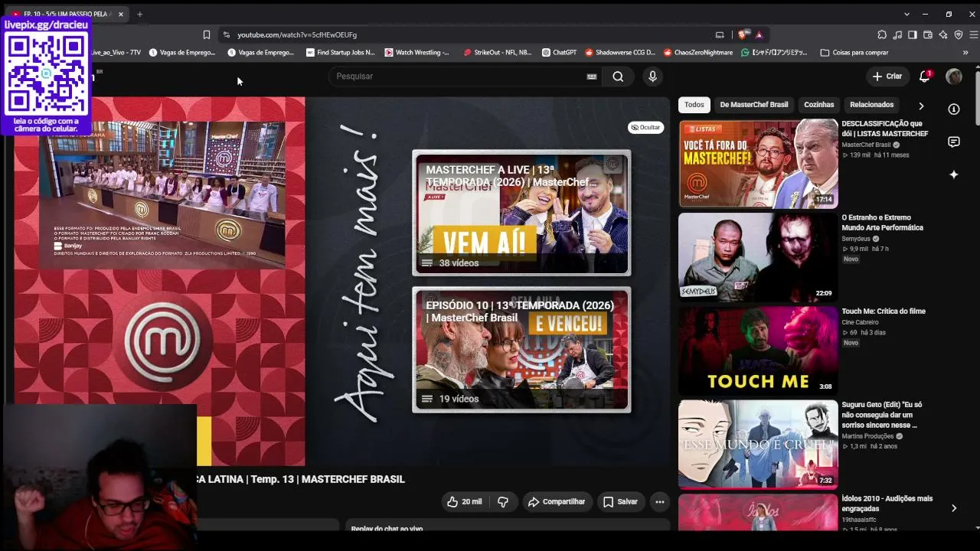Image resolution: width=980 pixels, height=551 pixels.
Task: Click the Criar create button
Action: coord(887,77)
